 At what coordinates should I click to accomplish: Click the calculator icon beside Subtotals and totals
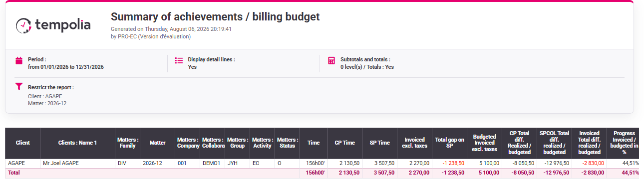[331, 61]
